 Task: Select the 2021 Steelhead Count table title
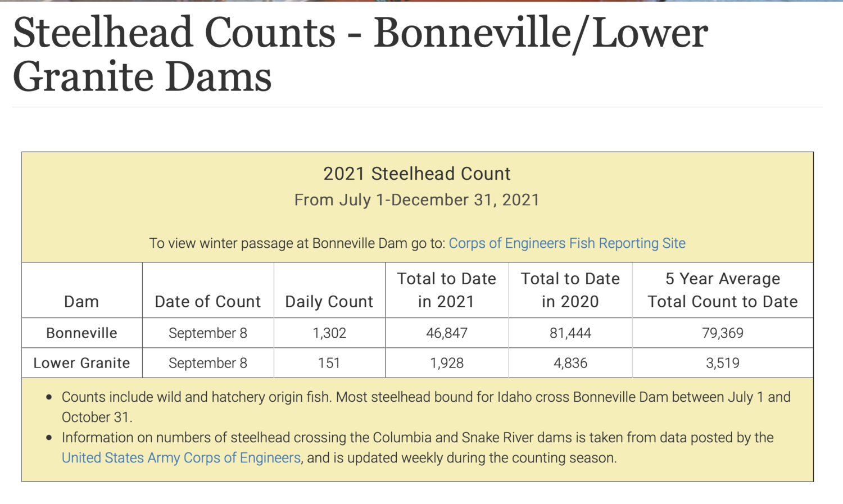417,174
